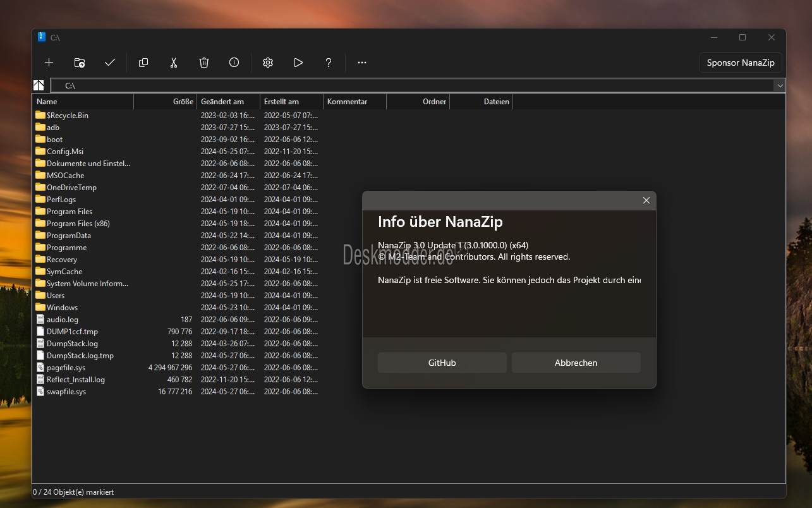Image resolution: width=812 pixels, height=508 pixels.
Task: Sort by Geändert am column header
Action: pos(228,101)
